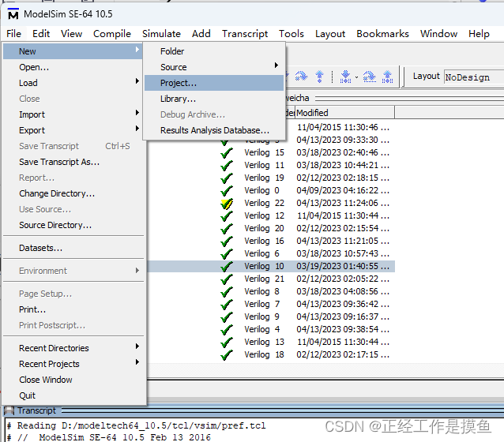The image size is (504, 442).
Task: Open the Compile menu
Action: (112, 34)
